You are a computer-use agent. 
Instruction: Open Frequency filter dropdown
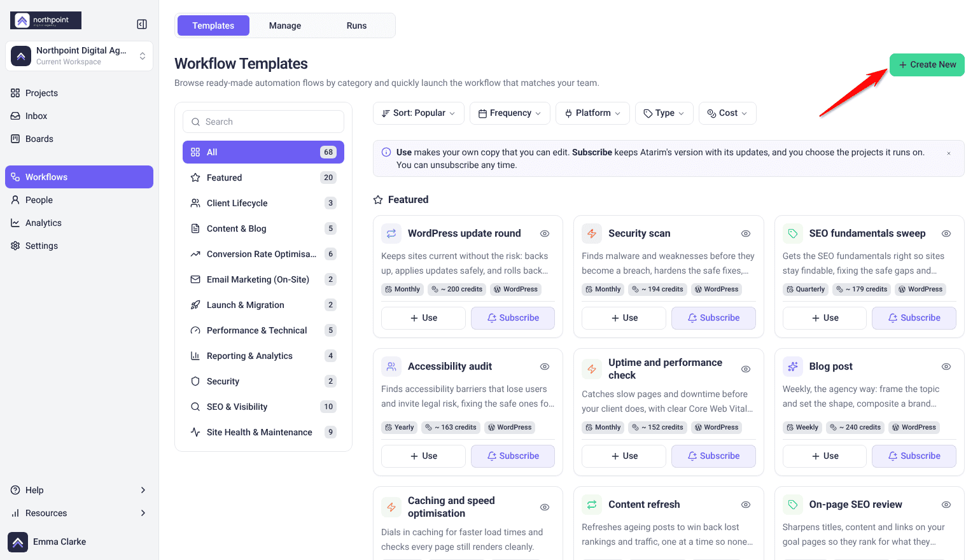click(510, 113)
